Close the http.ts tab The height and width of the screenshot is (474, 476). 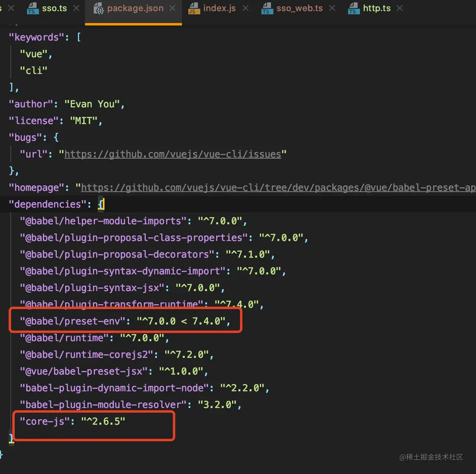(x=400, y=8)
